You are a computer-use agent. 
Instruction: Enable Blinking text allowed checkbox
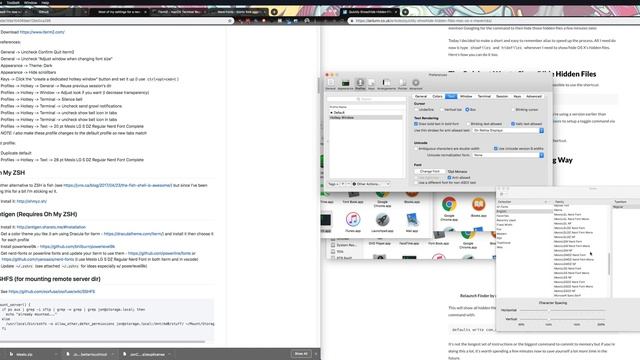click(468, 124)
